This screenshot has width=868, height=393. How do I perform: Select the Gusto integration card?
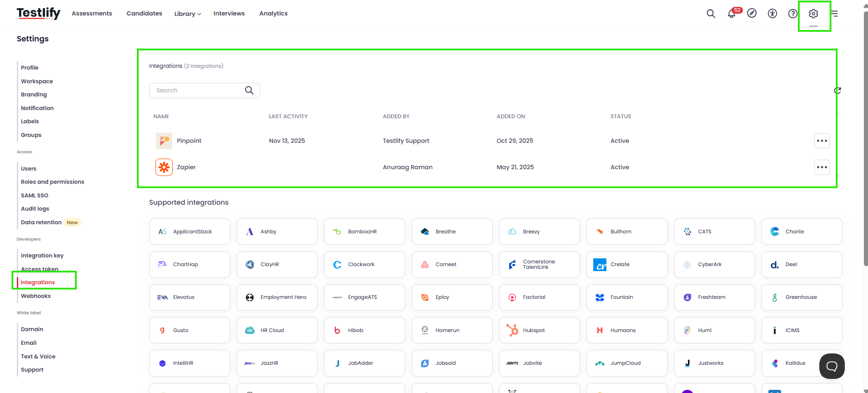(190, 330)
